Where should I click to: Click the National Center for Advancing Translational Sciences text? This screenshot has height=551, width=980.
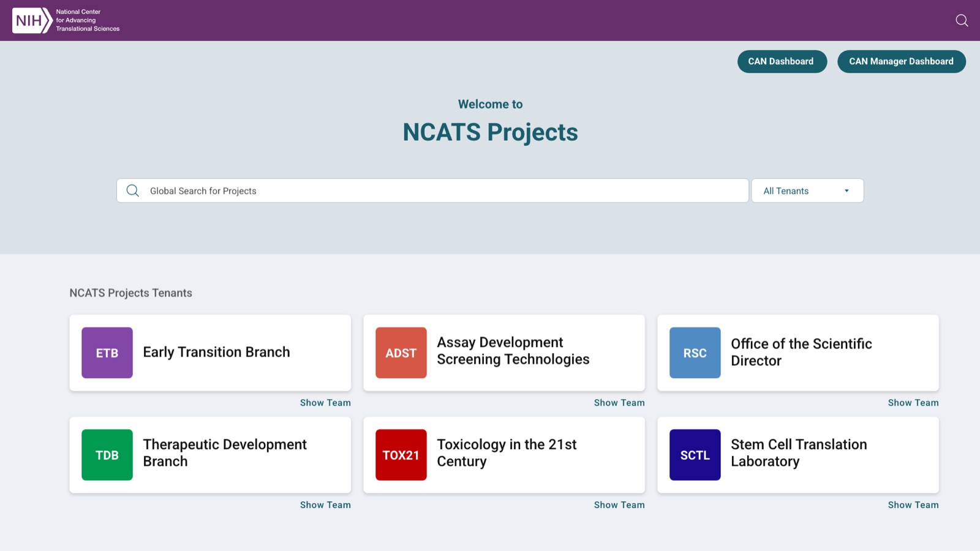point(88,20)
